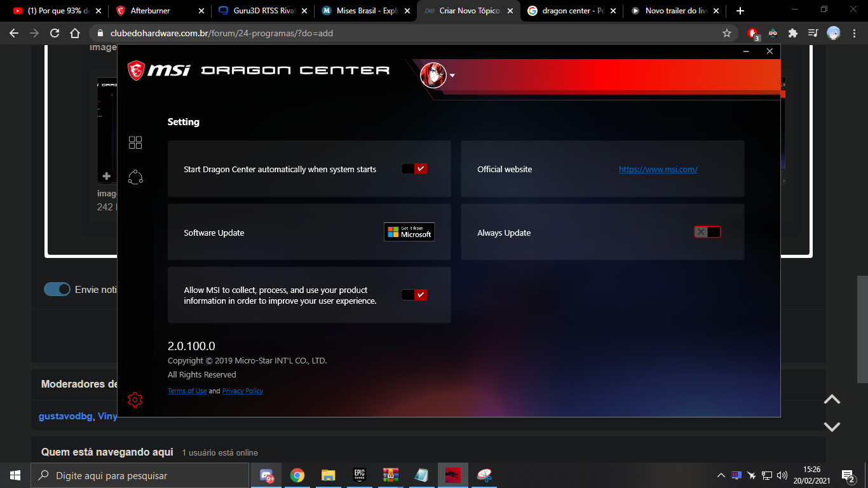Open the Chrome extensions puzzle icon

point(793,33)
